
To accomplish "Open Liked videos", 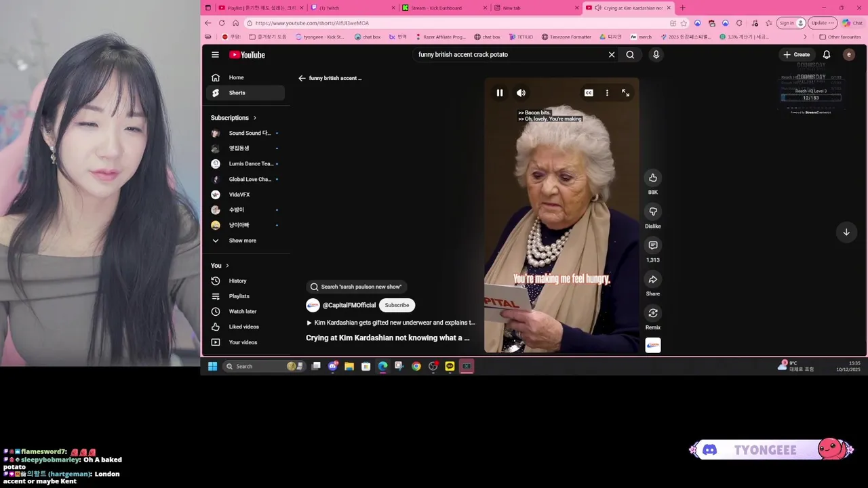I will point(245,327).
